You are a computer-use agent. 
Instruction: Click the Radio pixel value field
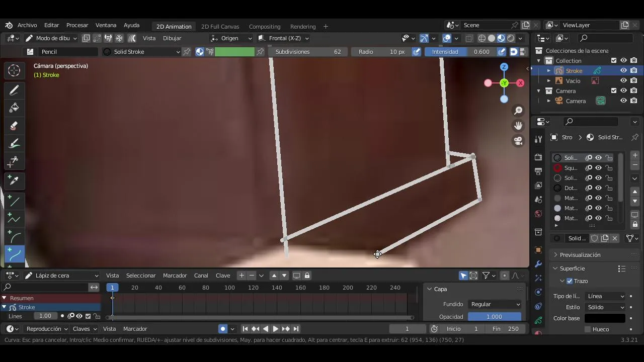tap(381, 52)
